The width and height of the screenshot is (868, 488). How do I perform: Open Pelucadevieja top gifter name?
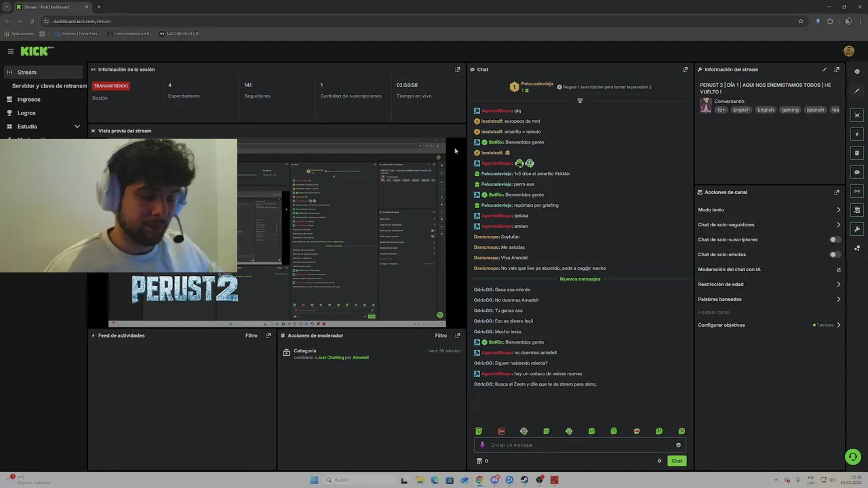coord(537,84)
